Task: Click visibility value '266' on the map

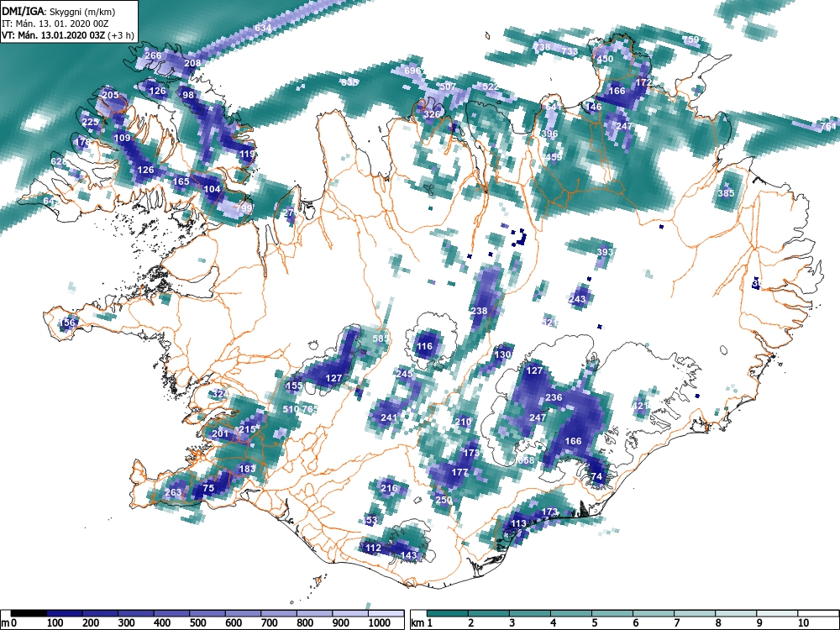Action: click(x=153, y=55)
